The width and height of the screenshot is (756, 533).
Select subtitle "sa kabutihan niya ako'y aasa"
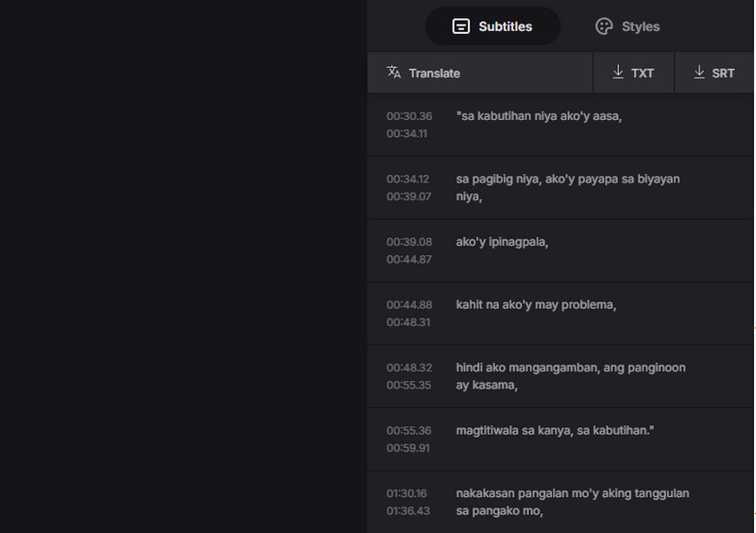[x=539, y=116]
